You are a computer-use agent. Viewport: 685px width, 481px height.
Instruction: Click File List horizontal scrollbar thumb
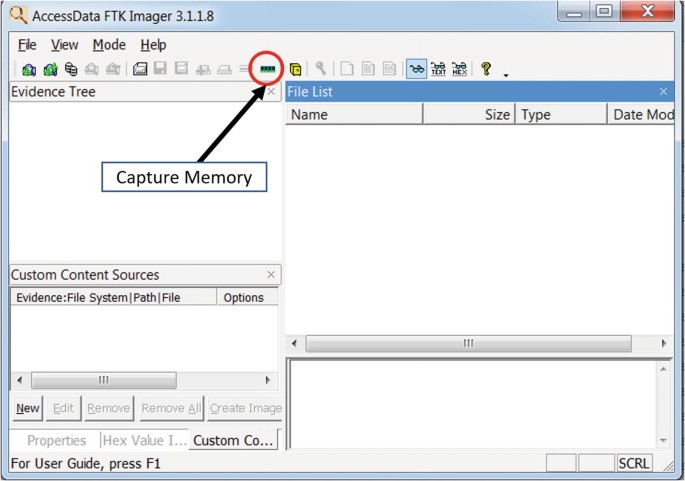(x=469, y=343)
